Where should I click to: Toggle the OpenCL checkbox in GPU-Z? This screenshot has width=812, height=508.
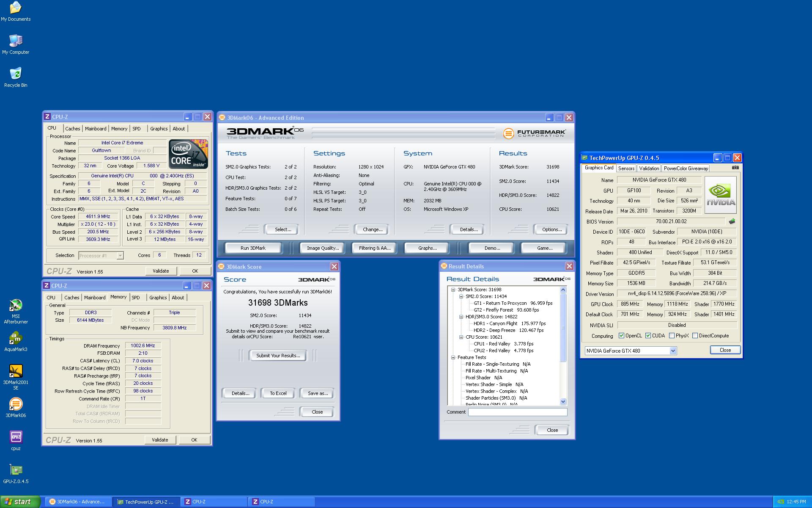pos(621,336)
